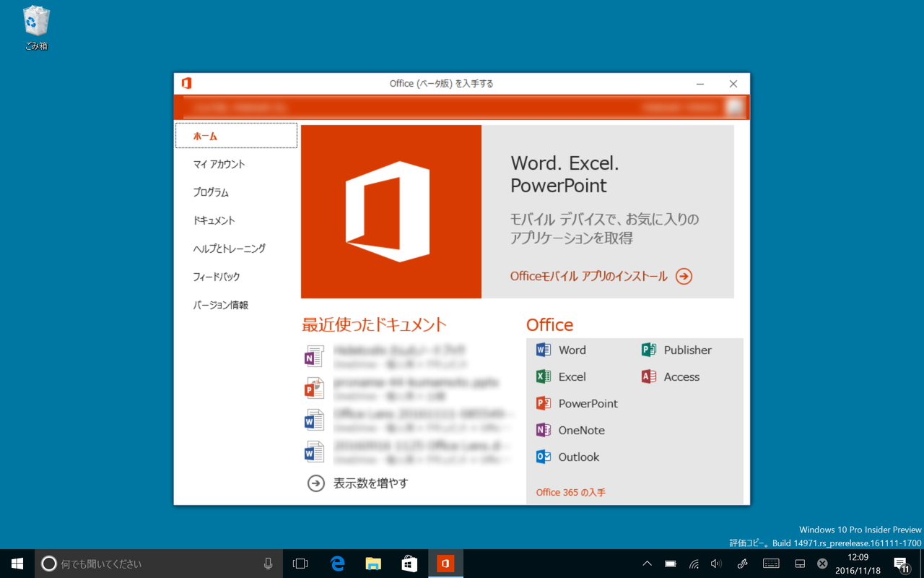
Task: Click inside the taskbar search field
Action: pos(144,564)
